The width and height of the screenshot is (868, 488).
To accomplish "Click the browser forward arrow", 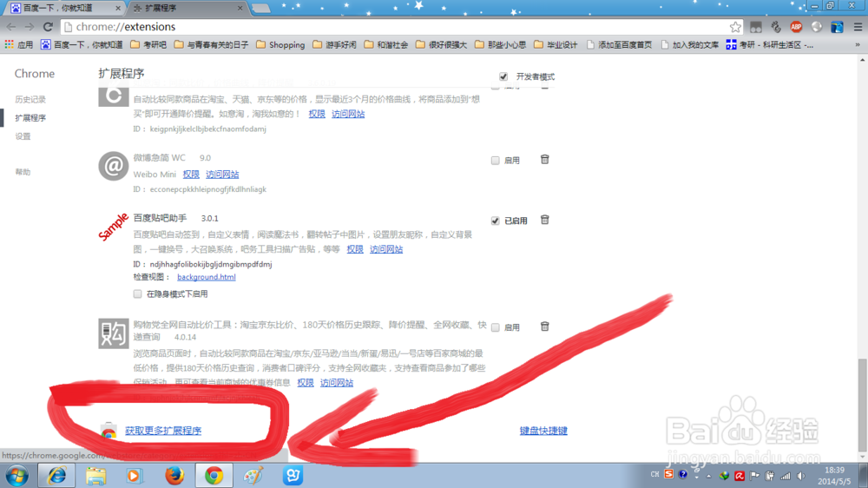I will point(30,27).
